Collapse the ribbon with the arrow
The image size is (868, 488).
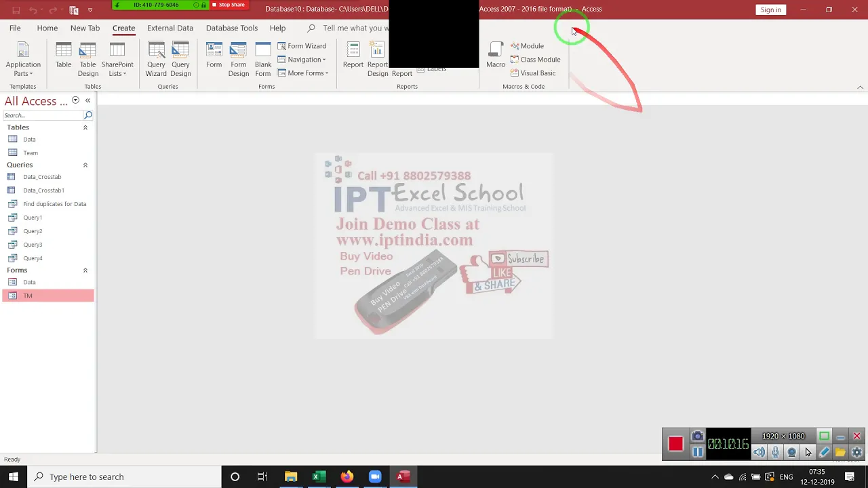click(x=860, y=87)
